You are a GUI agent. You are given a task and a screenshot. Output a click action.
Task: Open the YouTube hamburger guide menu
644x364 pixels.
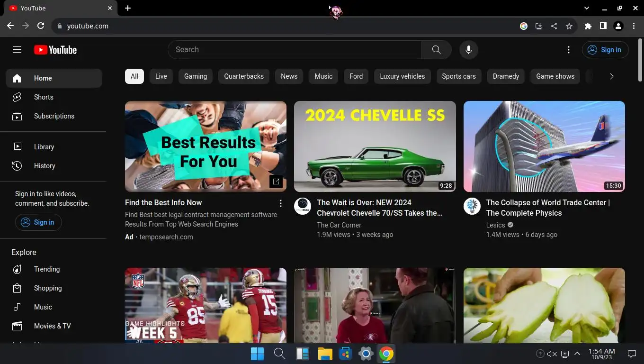(17, 50)
